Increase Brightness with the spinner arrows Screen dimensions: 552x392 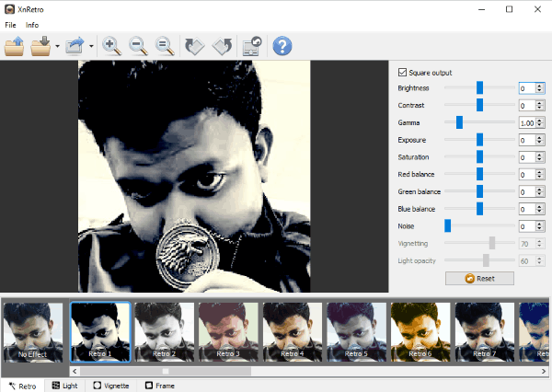540,86
